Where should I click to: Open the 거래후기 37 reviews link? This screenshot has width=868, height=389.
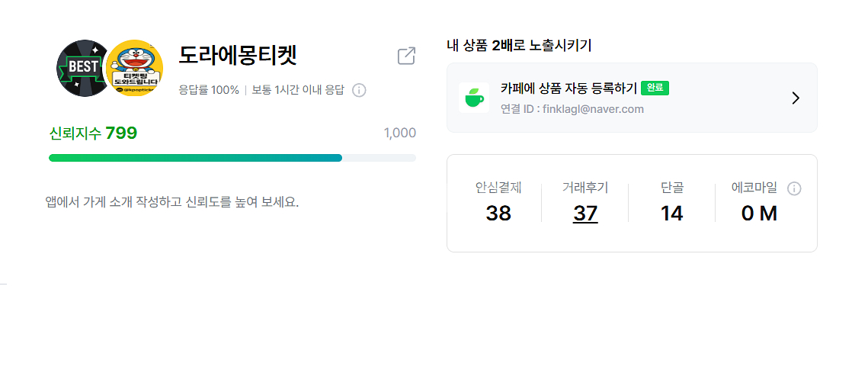click(x=585, y=214)
